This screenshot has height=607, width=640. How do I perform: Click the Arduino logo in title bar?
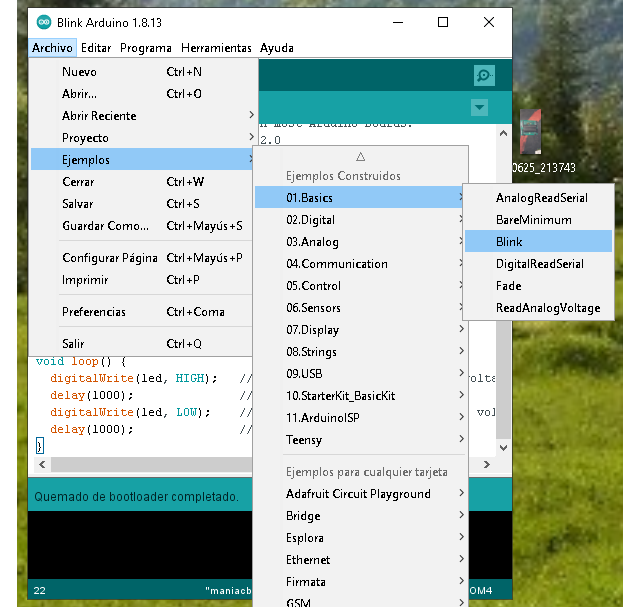pos(44,22)
